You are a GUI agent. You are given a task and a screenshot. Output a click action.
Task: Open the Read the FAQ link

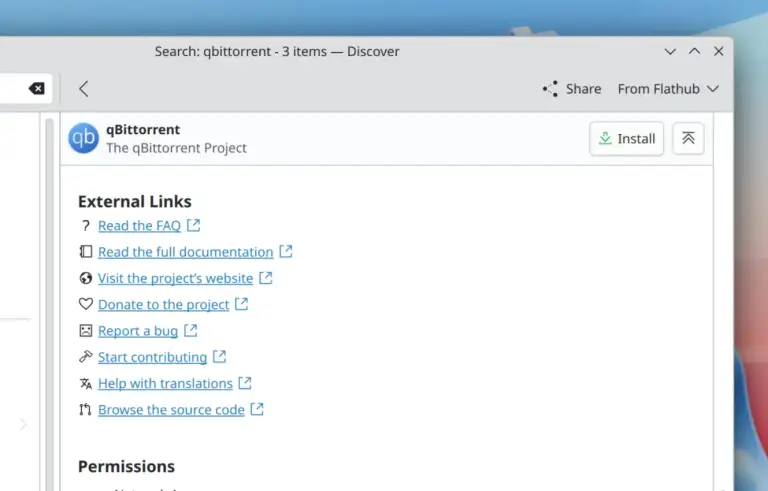139,225
